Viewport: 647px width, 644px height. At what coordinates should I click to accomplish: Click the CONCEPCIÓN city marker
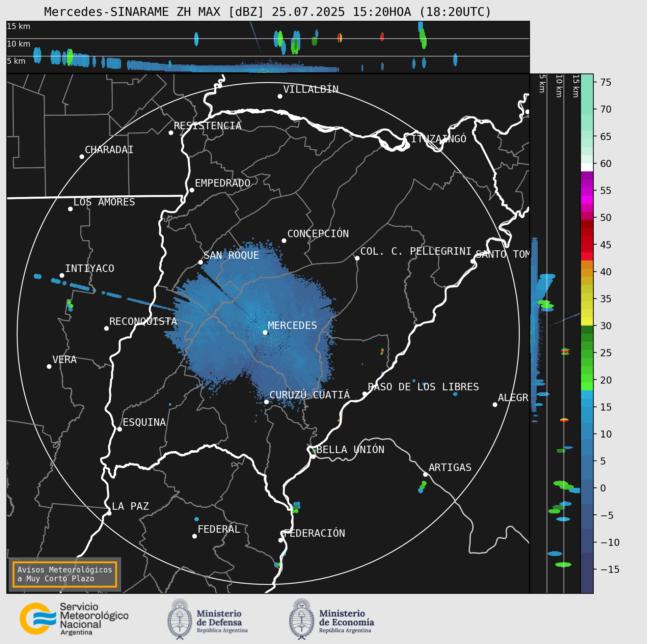[x=284, y=241]
